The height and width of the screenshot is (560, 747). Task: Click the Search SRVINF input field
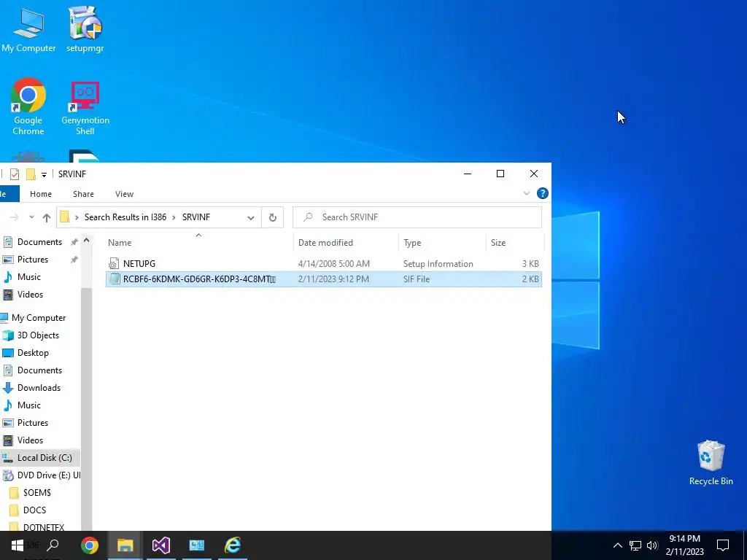tap(417, 217)
